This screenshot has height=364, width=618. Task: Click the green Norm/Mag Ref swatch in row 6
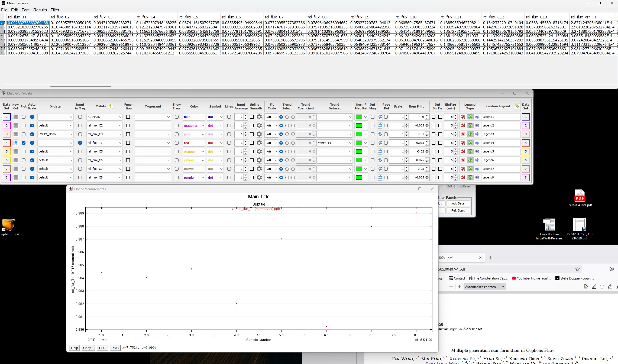click(x=359, y=160)
